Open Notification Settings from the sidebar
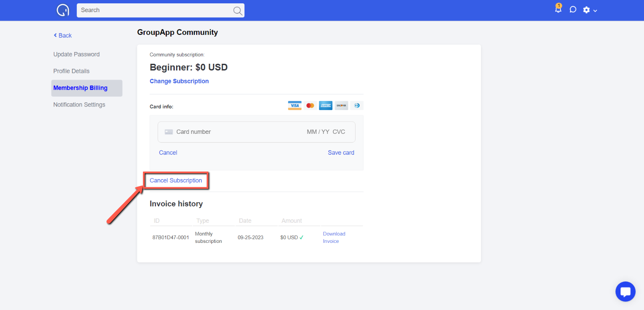The height and width of the screenshot is (310, 644). pos(79,104)
